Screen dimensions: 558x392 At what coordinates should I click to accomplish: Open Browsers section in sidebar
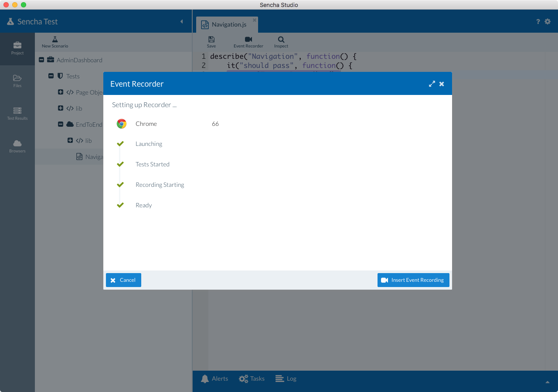pyautogui.click(x=17, y=146)
